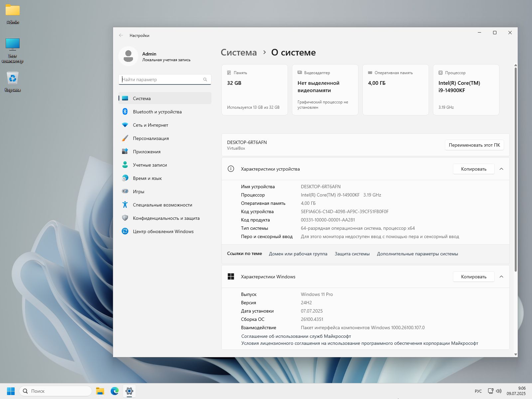Screen dimensions: 532x399
Task: Click the Windows 11 Pro edition value
Action: point(317,294)
